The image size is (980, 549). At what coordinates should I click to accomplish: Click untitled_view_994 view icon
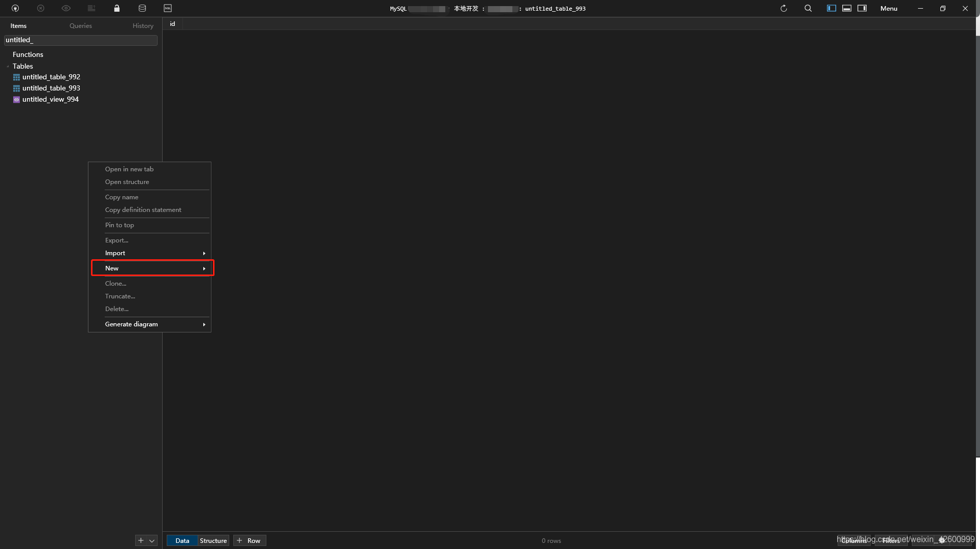[x=16, y=100]
